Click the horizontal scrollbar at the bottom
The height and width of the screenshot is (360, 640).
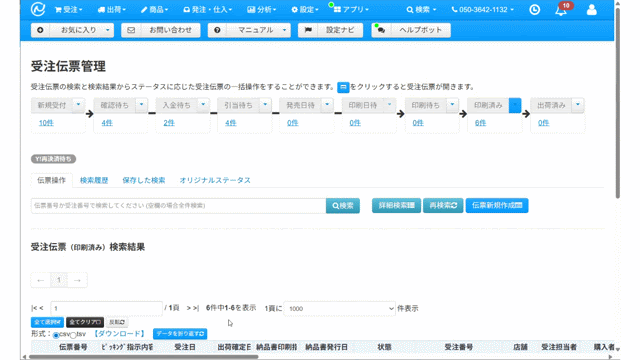tap(144, 357)
